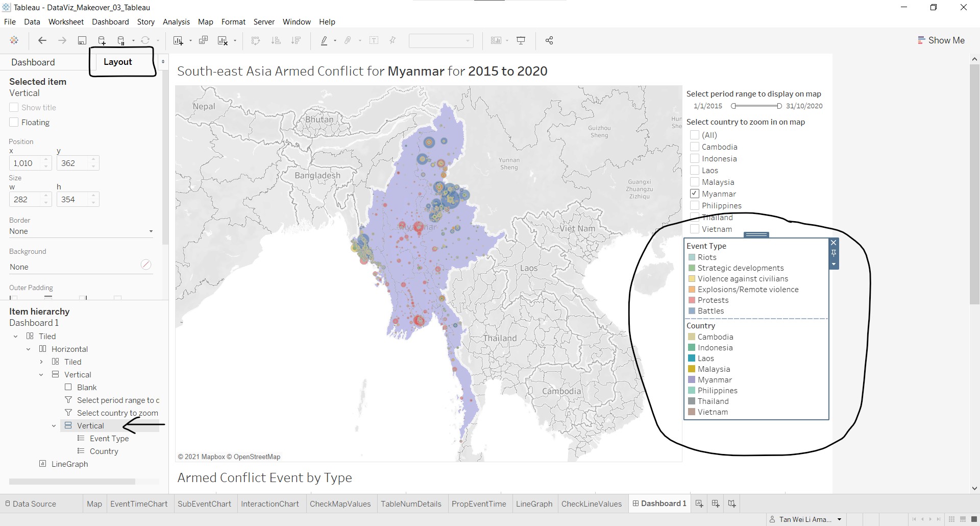Expand the Tiled item under Horizontal

tap(41, 362)
